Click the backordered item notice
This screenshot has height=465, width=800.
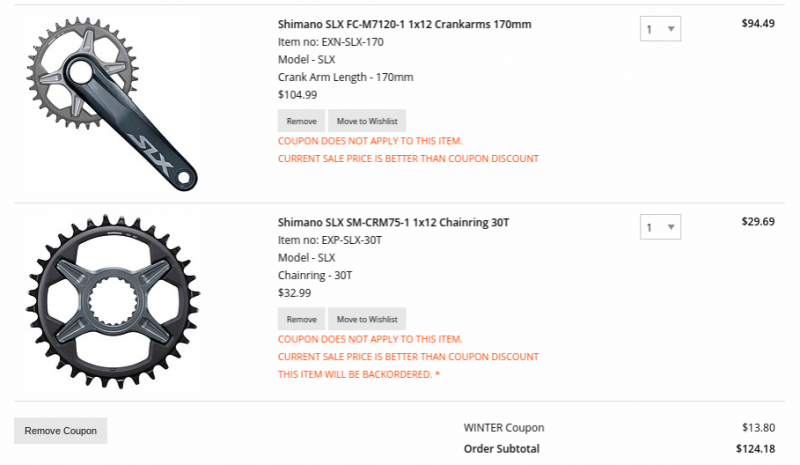coord(358,374)
